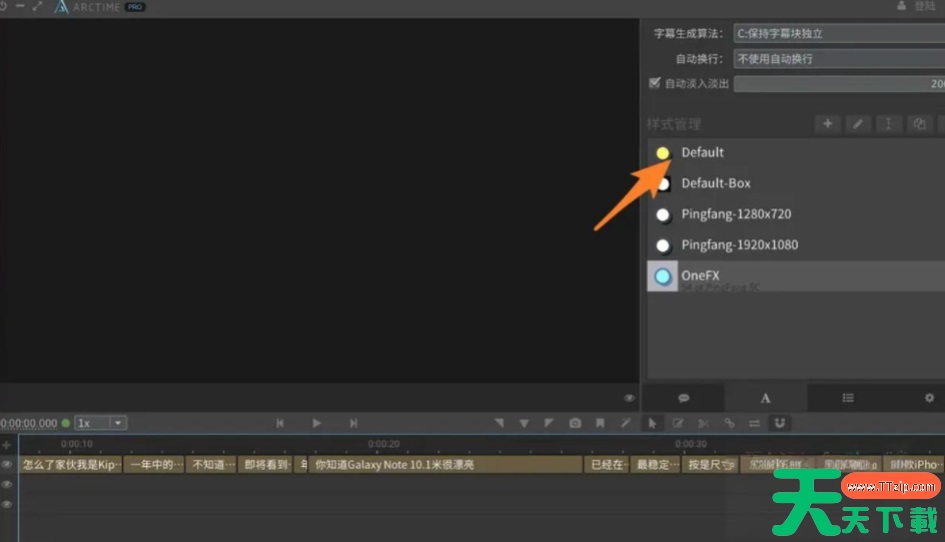Open the 字幕生成算法 dropdown
The height and width of the screenshot is (542, 945).
coord(838,33)
